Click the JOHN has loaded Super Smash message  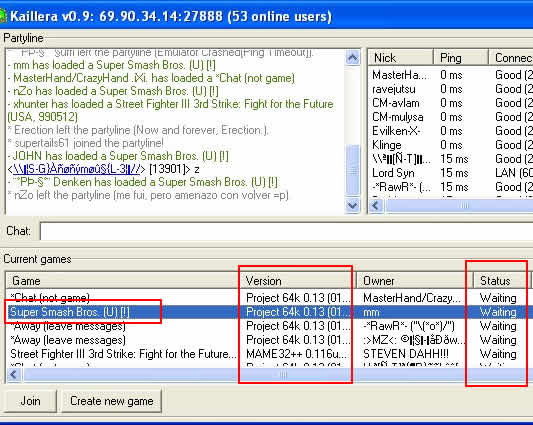click(x=118, y=156)
